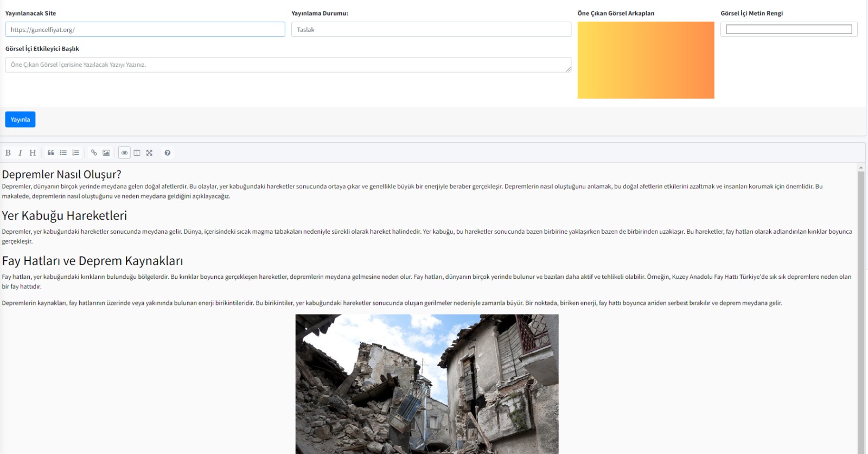Screen dimensions: 868x454
Task: Click paragraph starting 'Depremler, dünyanın birçok yerinde'
Action: pyautogui.click(x=412, y=191)
